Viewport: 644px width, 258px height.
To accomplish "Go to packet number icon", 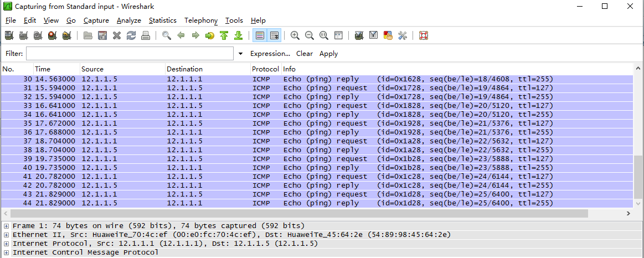I will (210, 36).
